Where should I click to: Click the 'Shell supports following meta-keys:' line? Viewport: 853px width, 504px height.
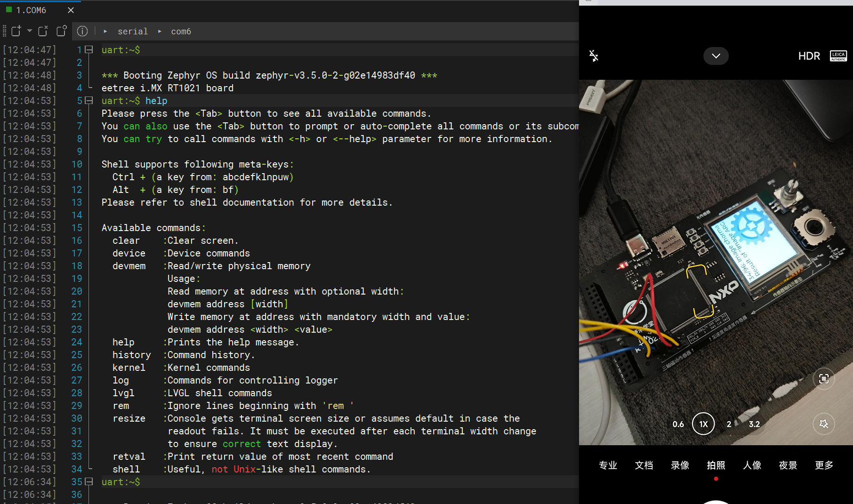pos(198,164)
